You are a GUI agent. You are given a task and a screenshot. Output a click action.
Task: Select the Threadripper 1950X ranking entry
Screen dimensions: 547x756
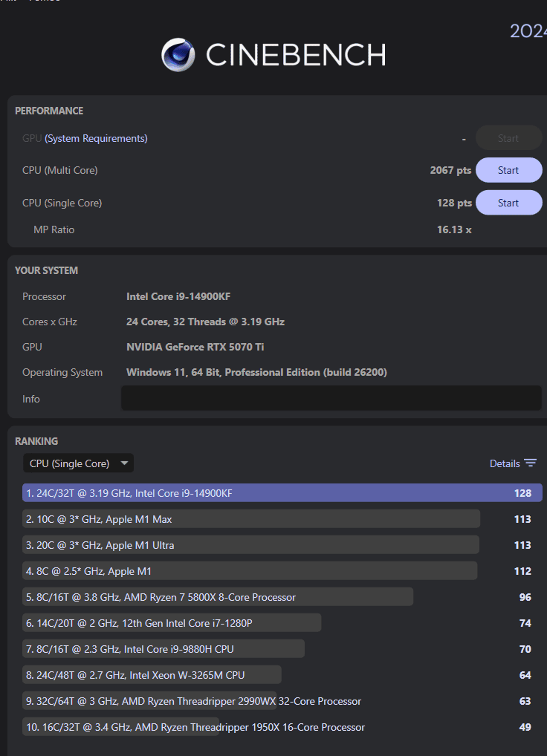pyautogui.click(x=195, y=728)
